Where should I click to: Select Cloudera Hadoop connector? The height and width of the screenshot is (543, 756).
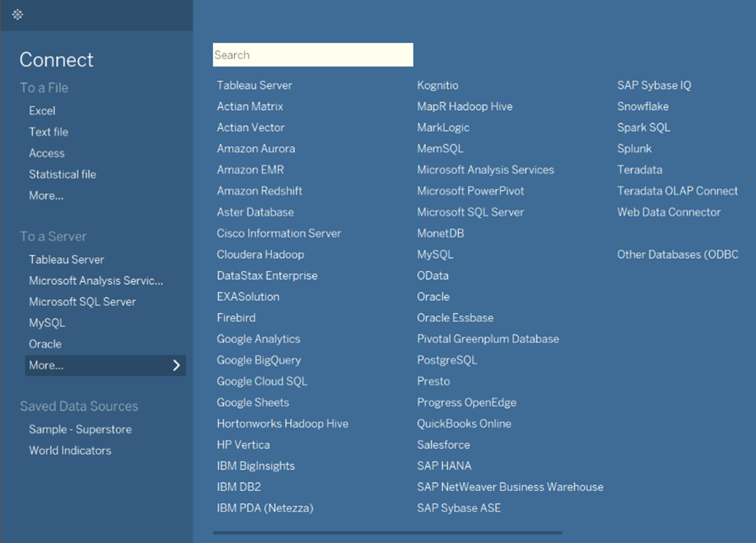pos(260,254)
